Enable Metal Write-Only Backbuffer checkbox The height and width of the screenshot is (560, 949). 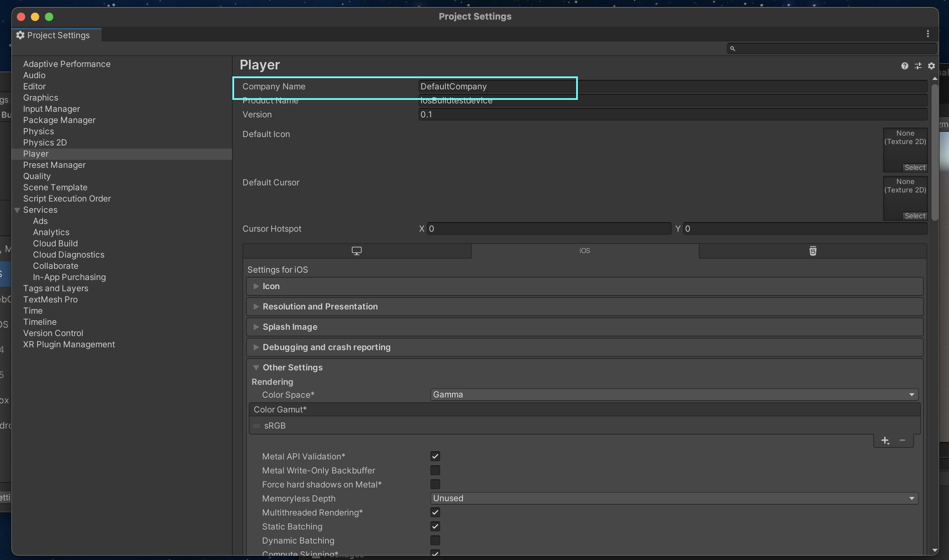(435, 470)
